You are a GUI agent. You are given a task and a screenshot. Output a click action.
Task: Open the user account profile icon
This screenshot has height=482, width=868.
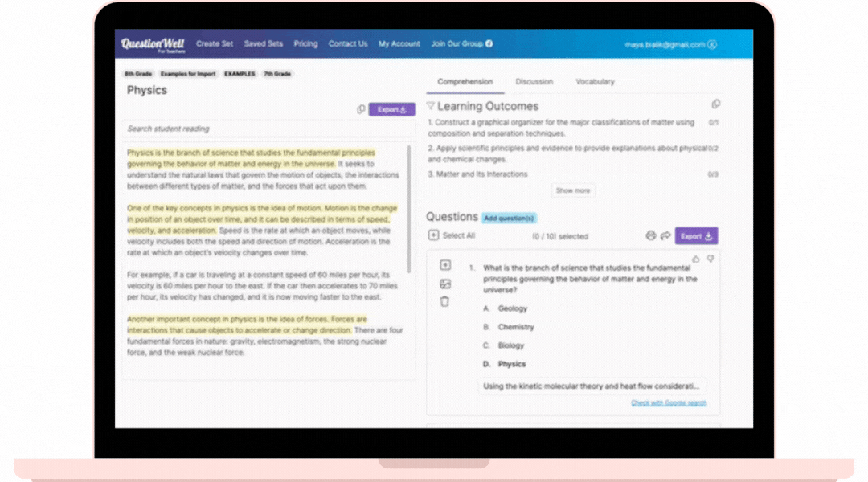[712, 45]
